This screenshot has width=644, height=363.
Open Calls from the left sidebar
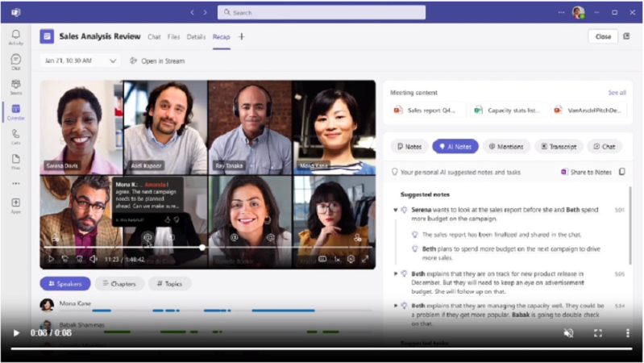(x=16, y=136)
